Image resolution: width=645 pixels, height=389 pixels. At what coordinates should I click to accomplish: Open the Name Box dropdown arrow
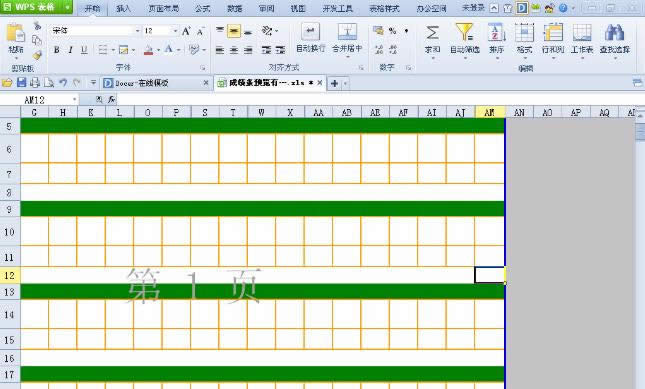point(74,100)
